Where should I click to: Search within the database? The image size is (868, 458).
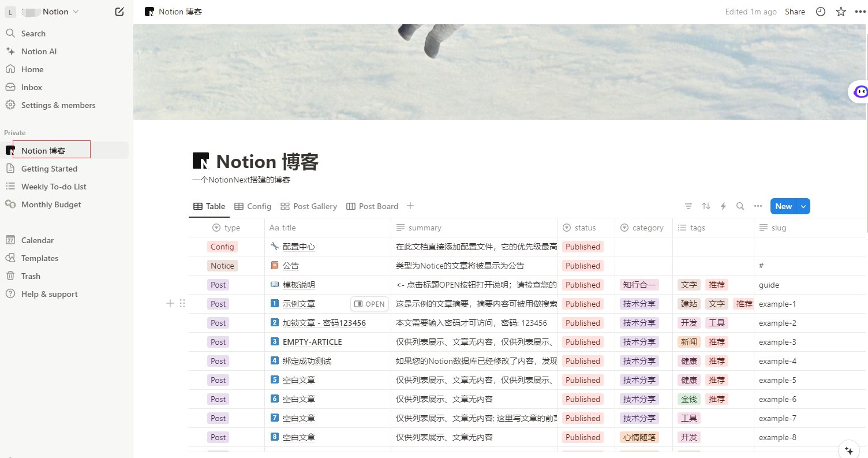(x=740, y=206)
